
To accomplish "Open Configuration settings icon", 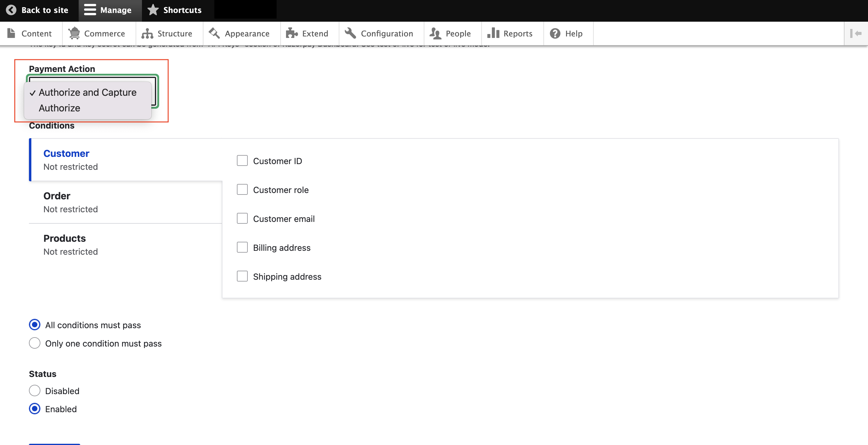I will click(349, 33).
